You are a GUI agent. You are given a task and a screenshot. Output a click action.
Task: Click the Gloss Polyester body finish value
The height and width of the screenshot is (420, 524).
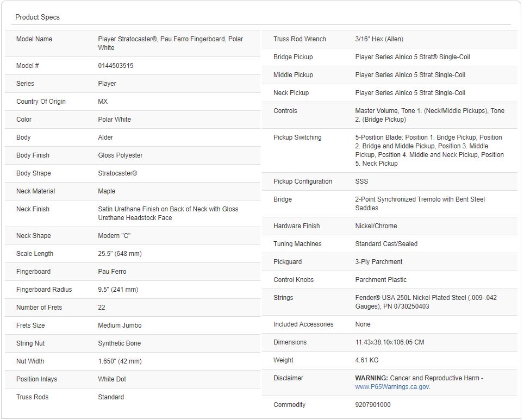(120, 155)
